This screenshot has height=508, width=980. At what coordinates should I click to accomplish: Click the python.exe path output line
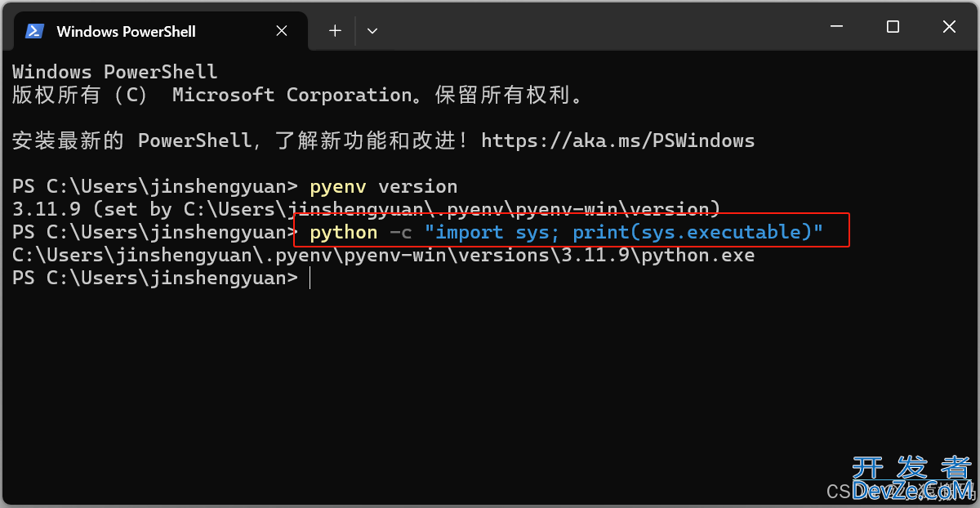coord(384,255)
